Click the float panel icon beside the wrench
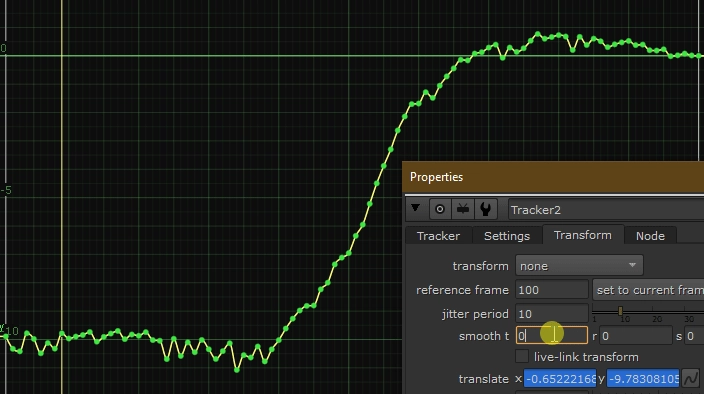 (x=462, y=209)
